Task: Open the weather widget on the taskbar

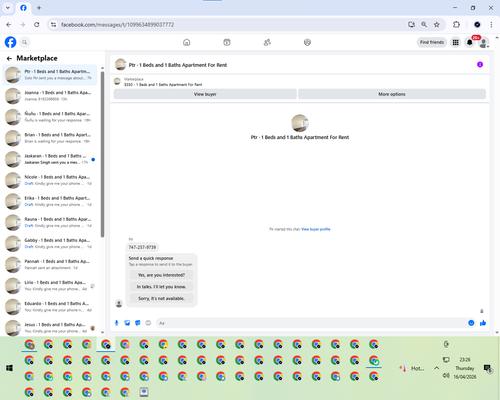Action: click(412, 368)
